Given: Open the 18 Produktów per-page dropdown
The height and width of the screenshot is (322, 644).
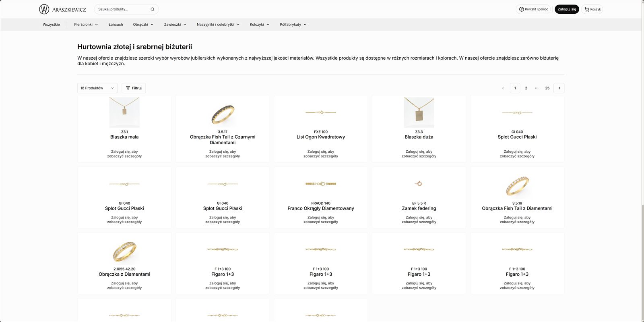Looking at the screenshot, I should pos(97,88).
